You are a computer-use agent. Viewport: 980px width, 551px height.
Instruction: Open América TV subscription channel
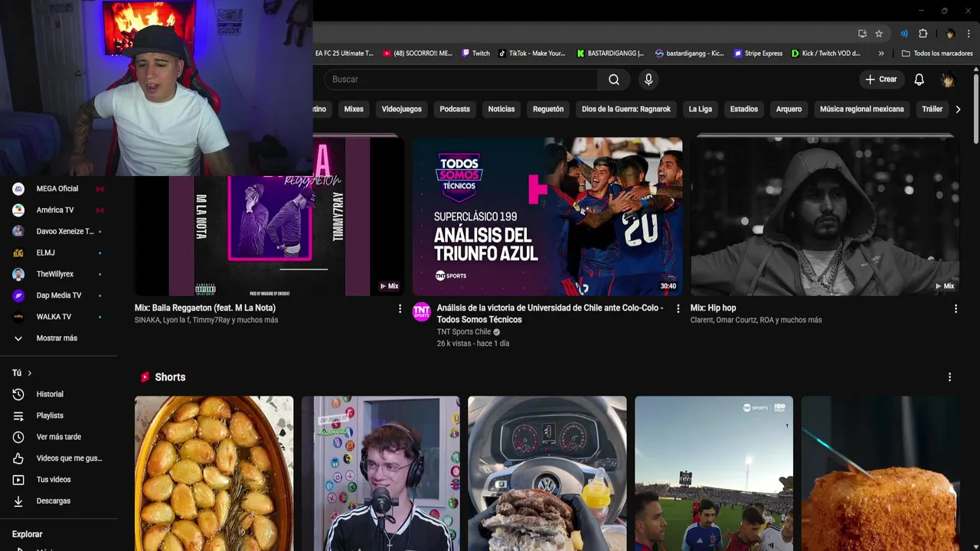(x=59, y=210)
